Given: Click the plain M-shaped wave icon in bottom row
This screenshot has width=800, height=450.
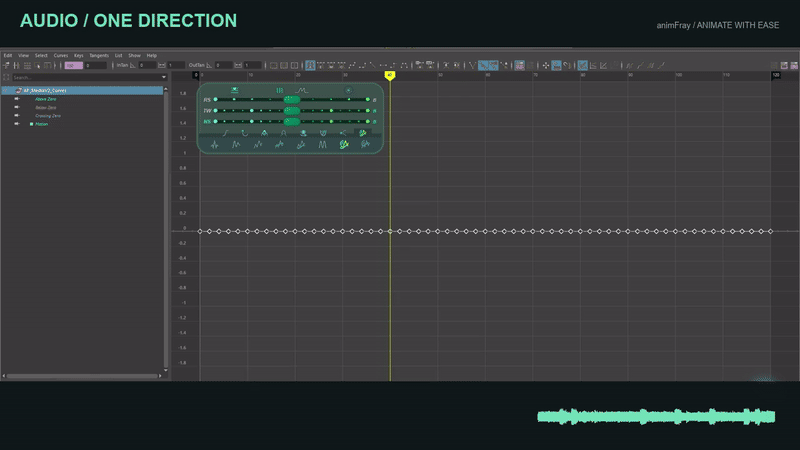Looking at the screenshot, I should pyautogui.click(x=322, y=145).
